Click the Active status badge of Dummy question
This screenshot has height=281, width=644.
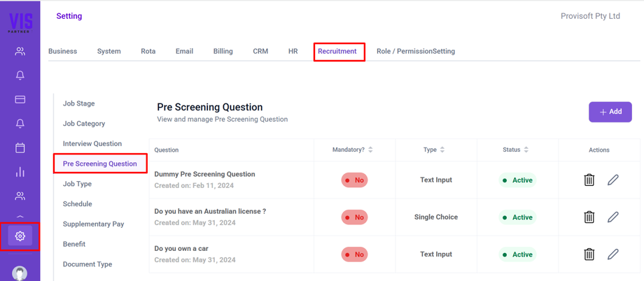click(517, 180)
